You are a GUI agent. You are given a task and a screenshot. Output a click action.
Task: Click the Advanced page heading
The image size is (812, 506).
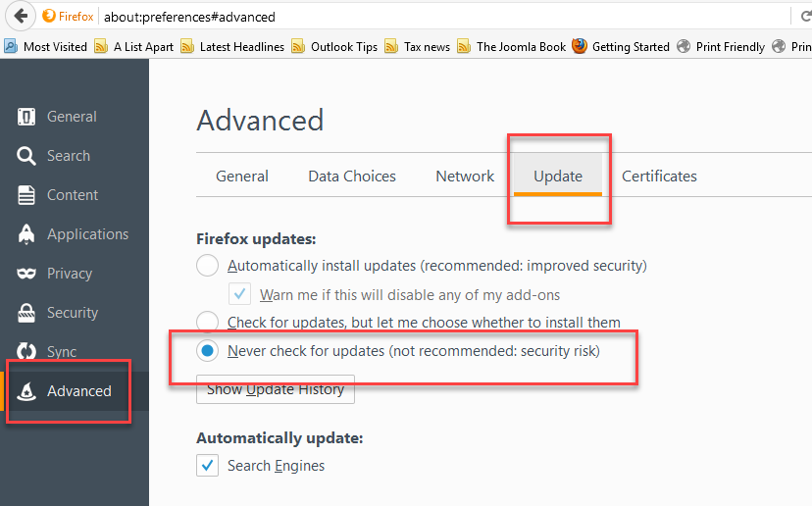(x=260, y=121)
